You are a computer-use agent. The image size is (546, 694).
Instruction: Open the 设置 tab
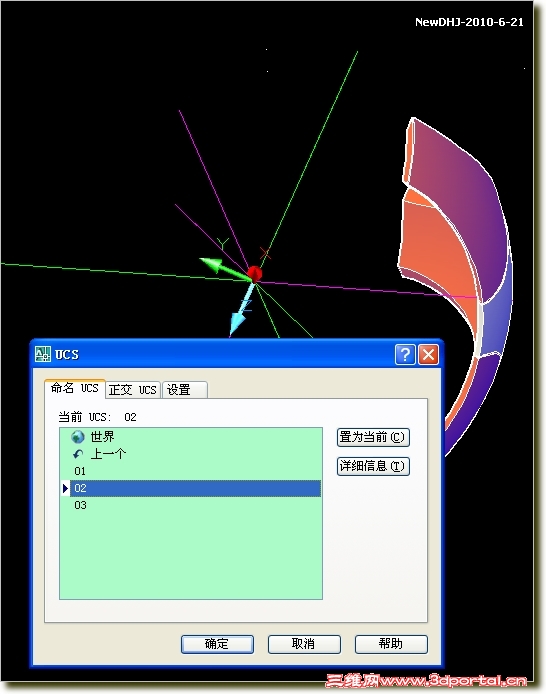[185, 389]
